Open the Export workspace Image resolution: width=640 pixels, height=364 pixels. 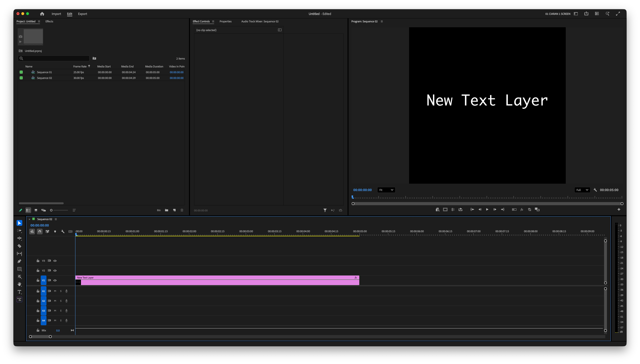(82, 14)
